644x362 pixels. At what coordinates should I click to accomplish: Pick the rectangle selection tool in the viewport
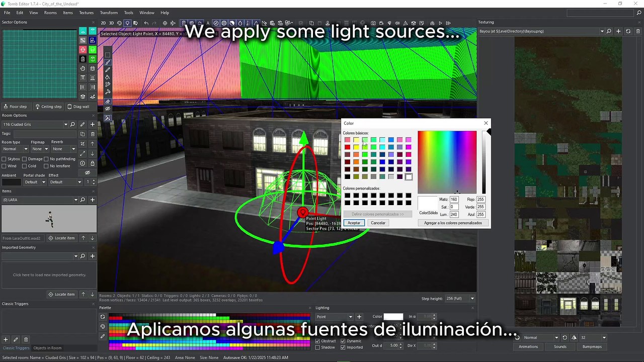(x=108, y=55)
